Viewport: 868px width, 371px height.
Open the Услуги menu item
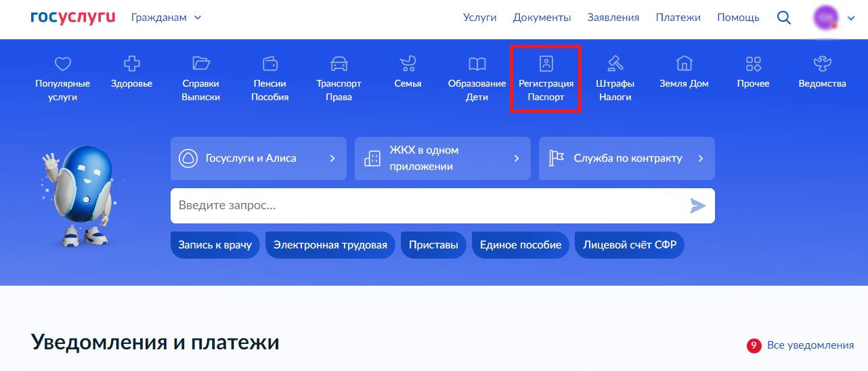coord(479,18)
